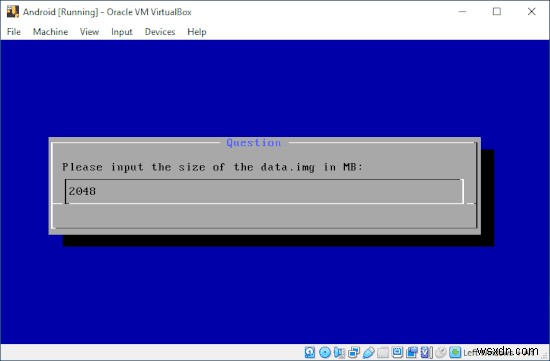
Task: Click the optical disk status icon
Action: coord(325,352)
